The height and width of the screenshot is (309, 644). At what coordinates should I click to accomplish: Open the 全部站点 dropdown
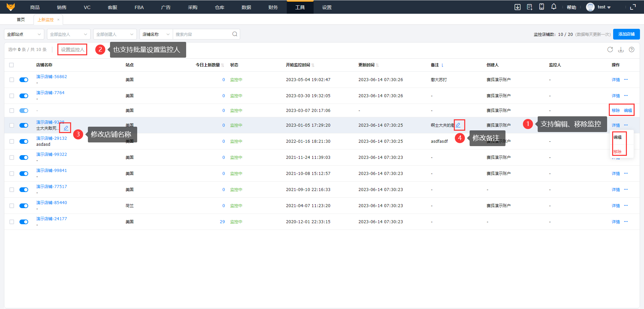(x=24, y=34)
